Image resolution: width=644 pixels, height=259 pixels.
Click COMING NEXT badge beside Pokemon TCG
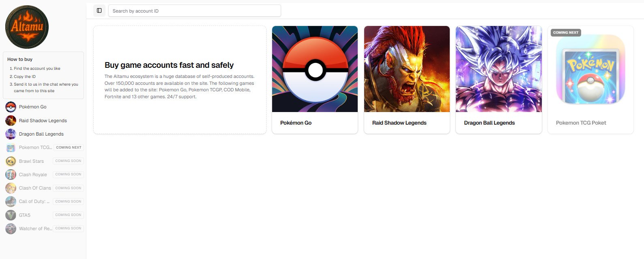pos(69,147)
